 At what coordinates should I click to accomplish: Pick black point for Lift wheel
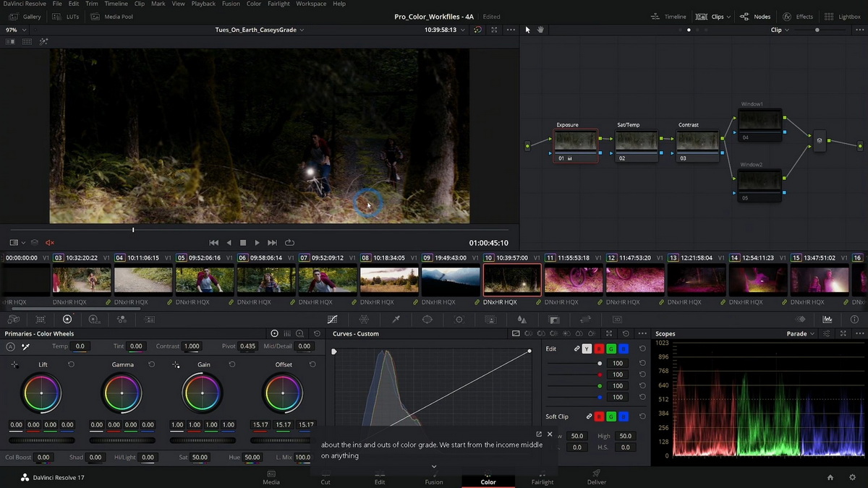point(14,364)
